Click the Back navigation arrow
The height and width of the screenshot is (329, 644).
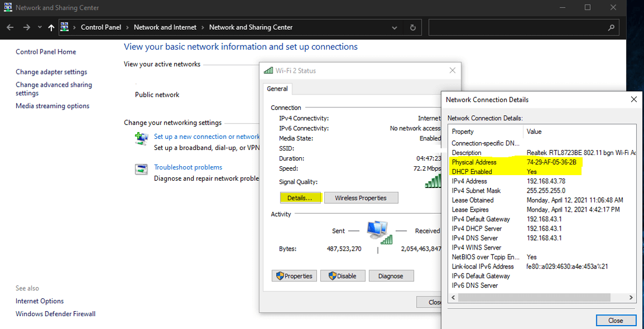pyautogui.click(x=10, y=27)
